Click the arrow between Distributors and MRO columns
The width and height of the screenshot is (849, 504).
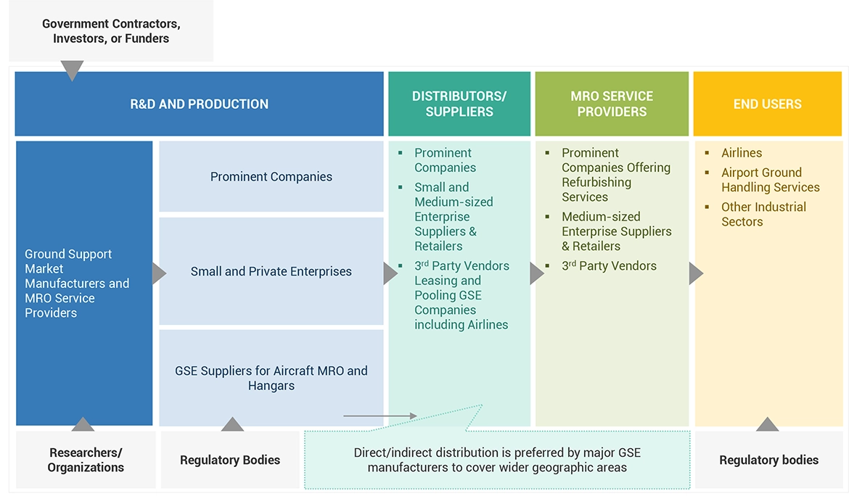click(537, 273)
